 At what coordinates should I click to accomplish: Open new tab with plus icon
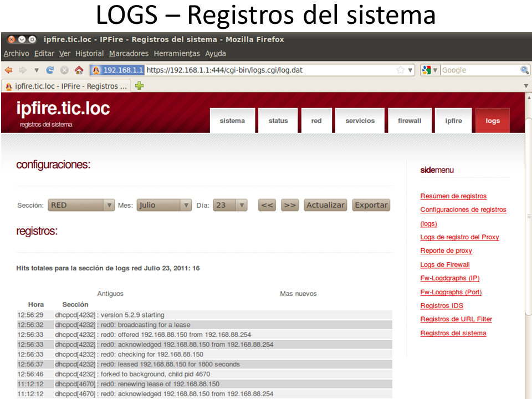click(x=139, y=86)
